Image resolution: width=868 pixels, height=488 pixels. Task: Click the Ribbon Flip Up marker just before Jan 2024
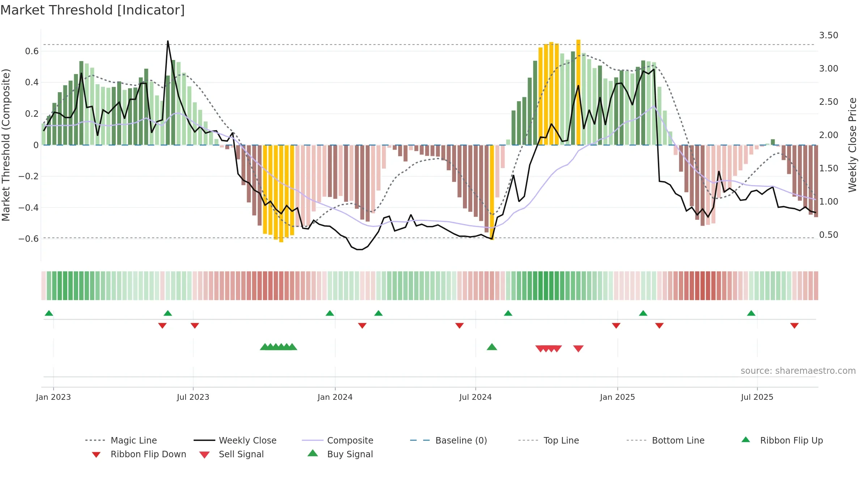coord(330,313)
